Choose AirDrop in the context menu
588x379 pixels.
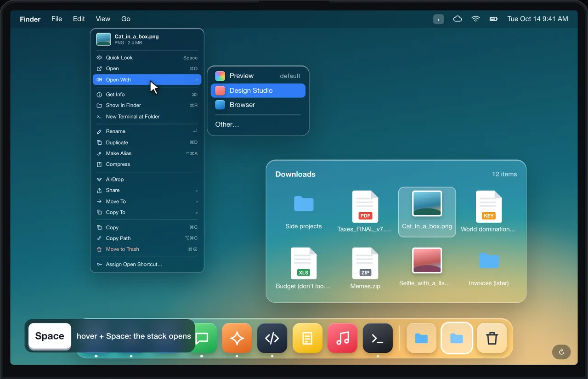tap(147, 180)
